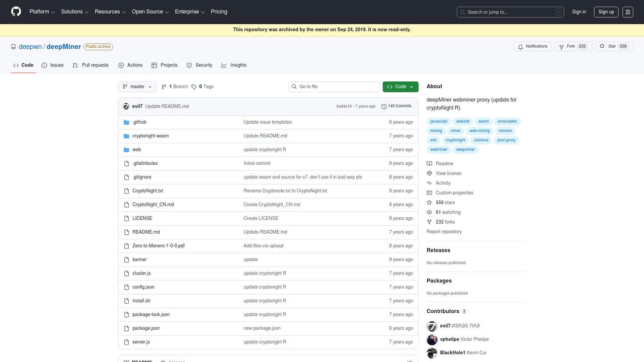Image resolution: width=644 pixels, height=362 pixels.
Task: Open the Platform menu dropdown
Action: 41,12
